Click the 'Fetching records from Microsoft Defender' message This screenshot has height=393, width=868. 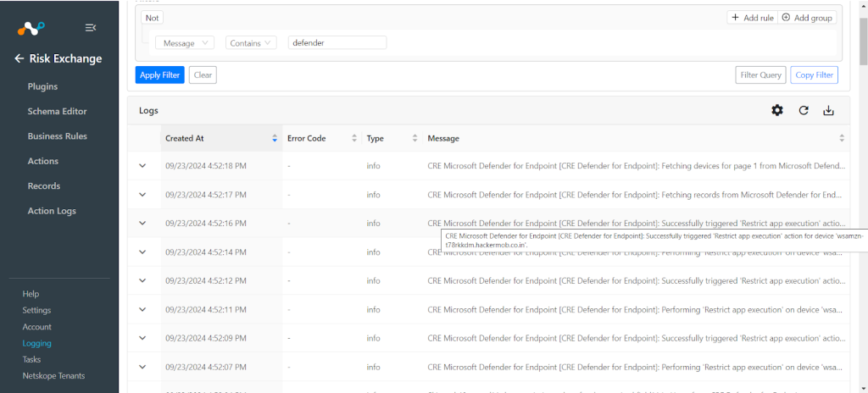coord(637,194)
